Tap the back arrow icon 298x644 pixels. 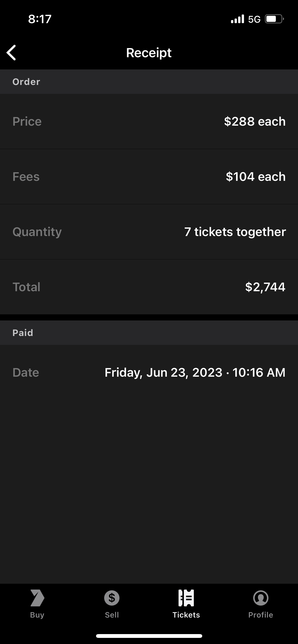(x=11, y=53)
